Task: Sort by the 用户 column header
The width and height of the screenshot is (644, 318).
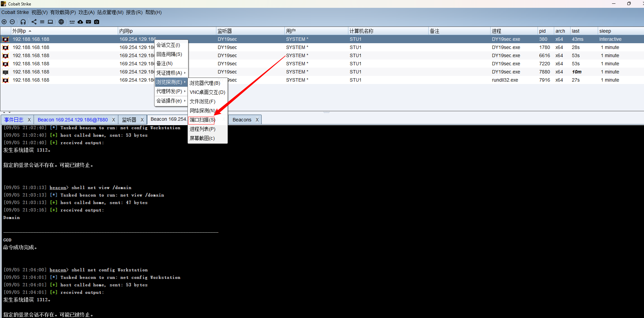Action: [316, 31]
